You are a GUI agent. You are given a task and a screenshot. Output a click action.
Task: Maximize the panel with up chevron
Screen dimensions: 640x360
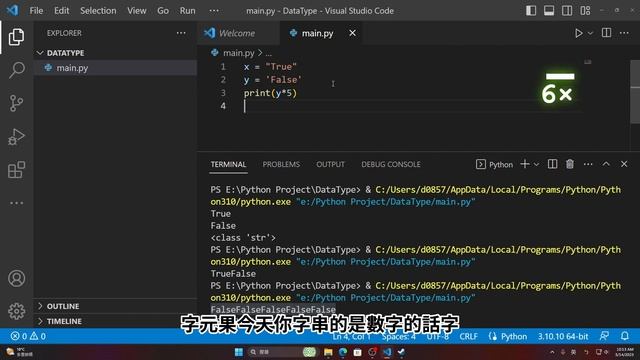[x=606, y=164]
